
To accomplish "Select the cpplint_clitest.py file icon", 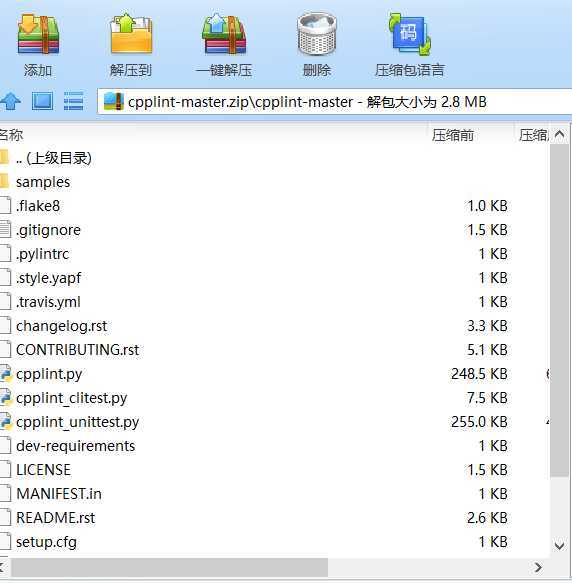I will tap(6, 398).
